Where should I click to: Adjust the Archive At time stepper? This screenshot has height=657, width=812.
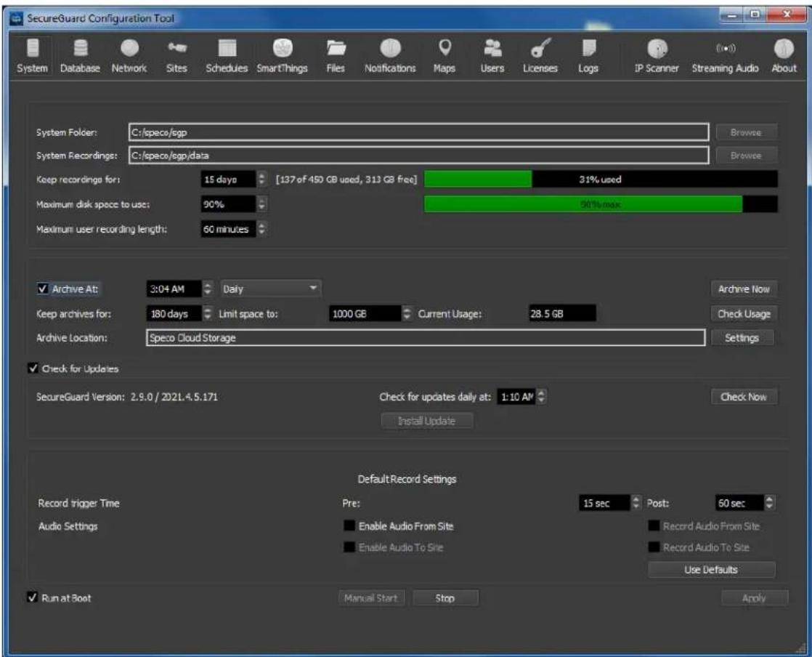pos(207,289)
